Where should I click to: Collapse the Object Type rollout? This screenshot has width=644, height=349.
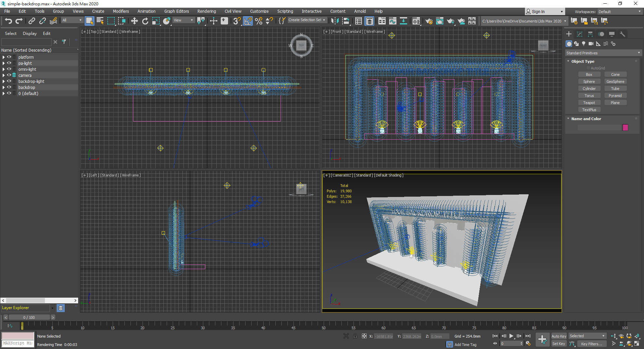pyautogui.click(x=583, y=61)
